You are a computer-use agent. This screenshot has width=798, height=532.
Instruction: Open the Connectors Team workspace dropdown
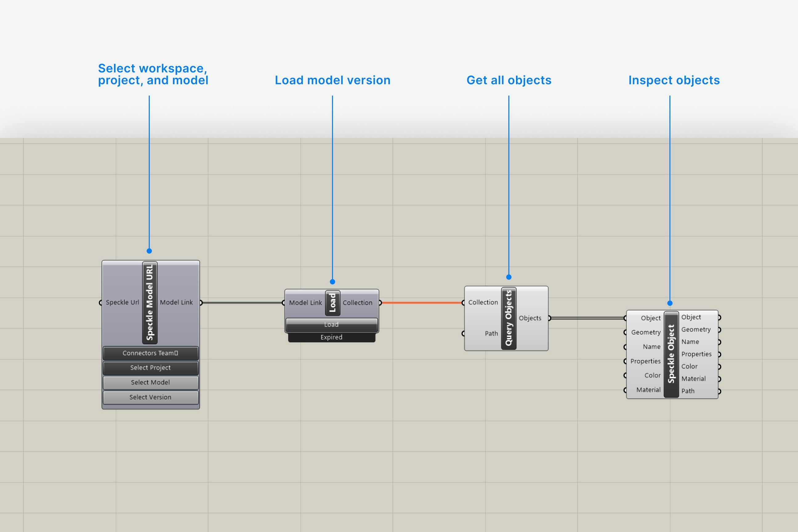click(151, 353)
